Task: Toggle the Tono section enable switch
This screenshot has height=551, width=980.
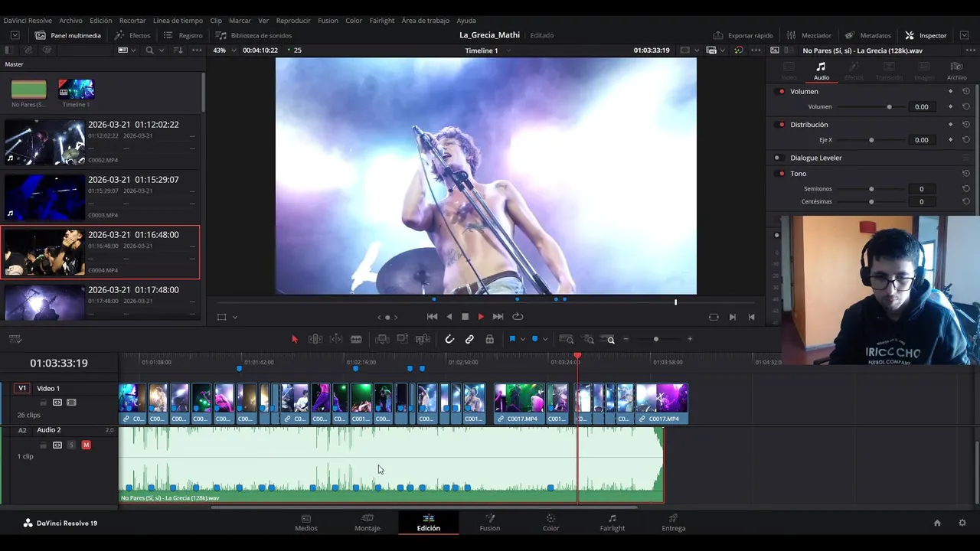Action: [x=781, y=174]
